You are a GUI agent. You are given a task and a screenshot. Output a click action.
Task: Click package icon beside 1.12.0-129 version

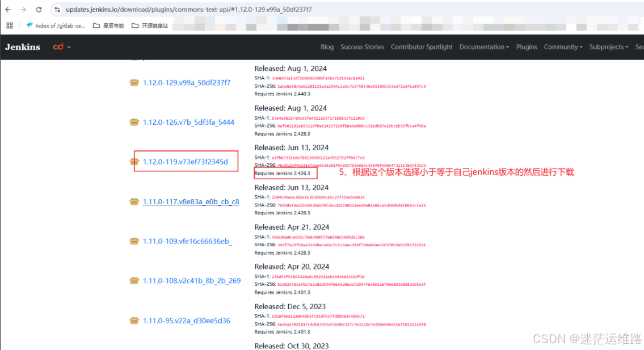click(134, 83)
